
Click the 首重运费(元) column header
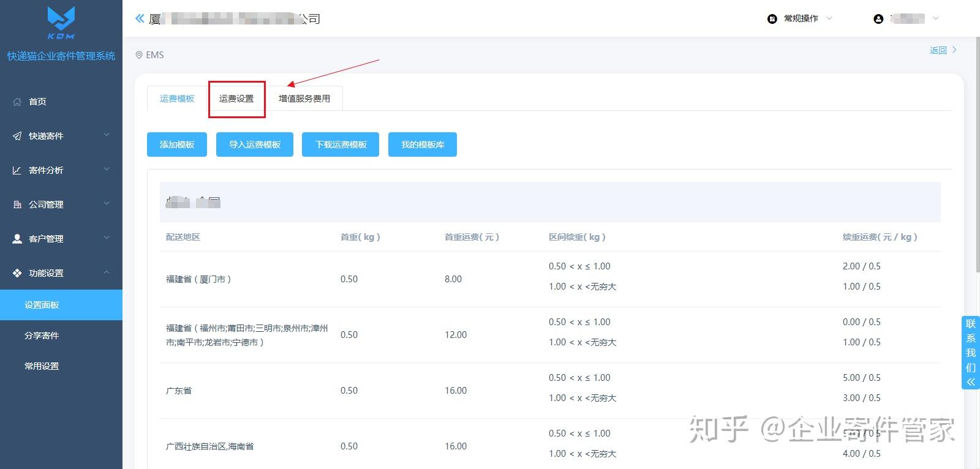point(472,237)
